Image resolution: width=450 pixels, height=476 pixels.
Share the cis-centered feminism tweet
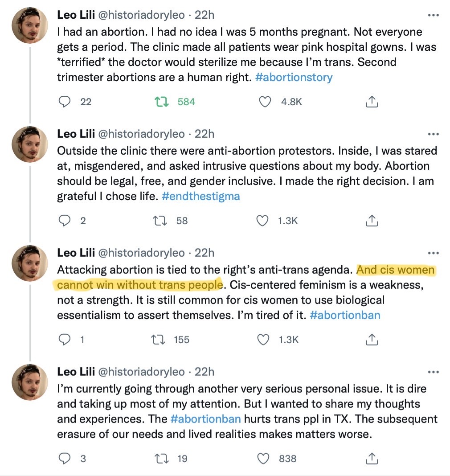[372, 340]
